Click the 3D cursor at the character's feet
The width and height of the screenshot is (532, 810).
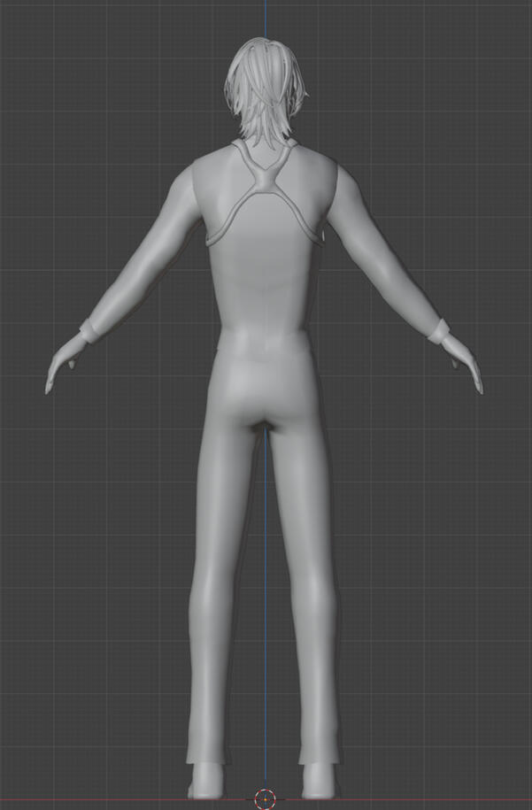(x=265, y=798)
